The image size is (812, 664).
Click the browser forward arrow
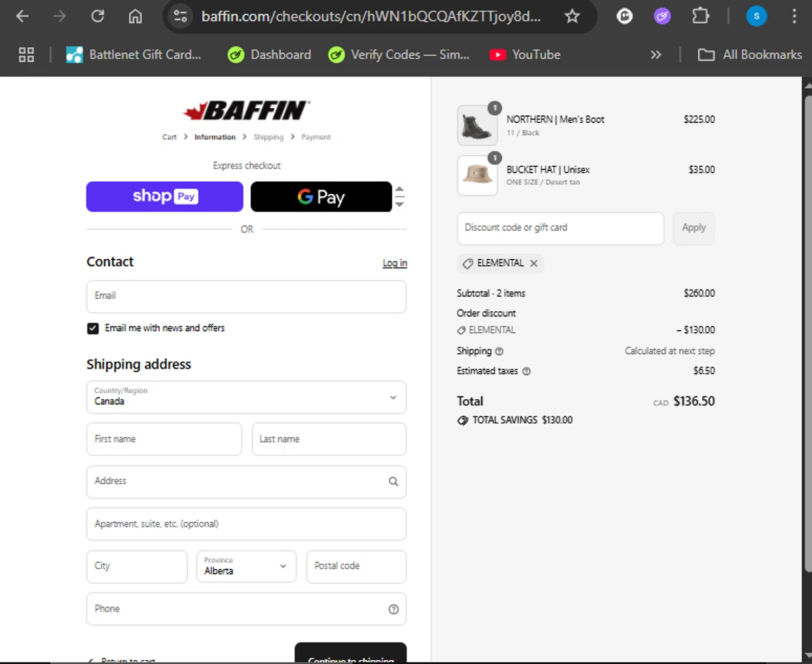coord(60,16)
